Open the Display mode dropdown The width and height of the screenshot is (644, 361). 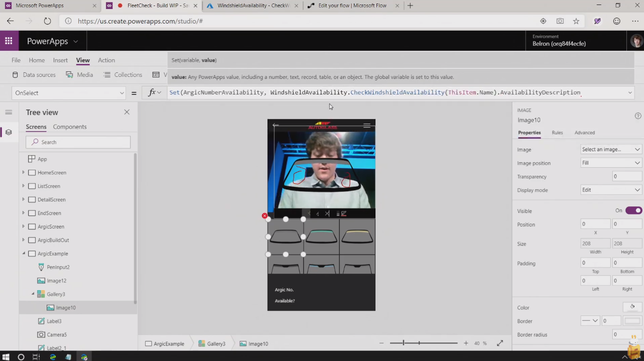[610, 190]
